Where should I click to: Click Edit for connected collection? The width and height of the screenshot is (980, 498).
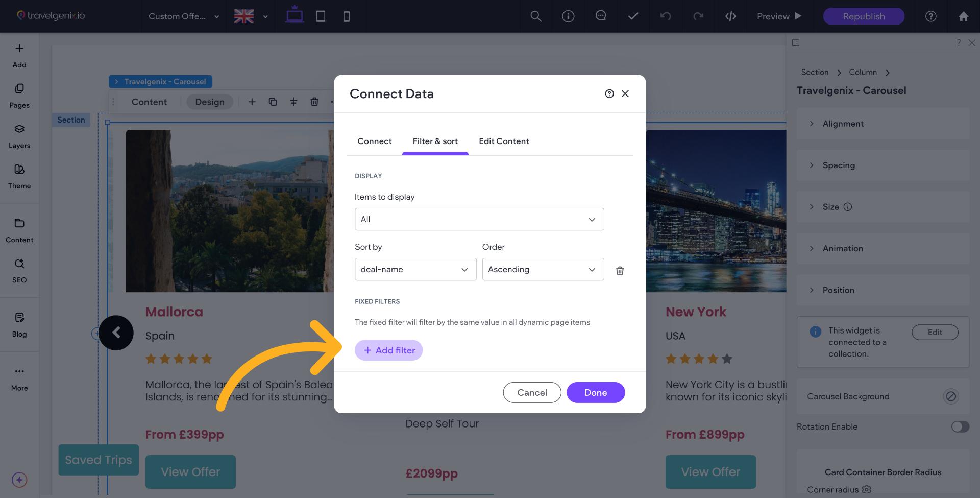pos(935,332)
